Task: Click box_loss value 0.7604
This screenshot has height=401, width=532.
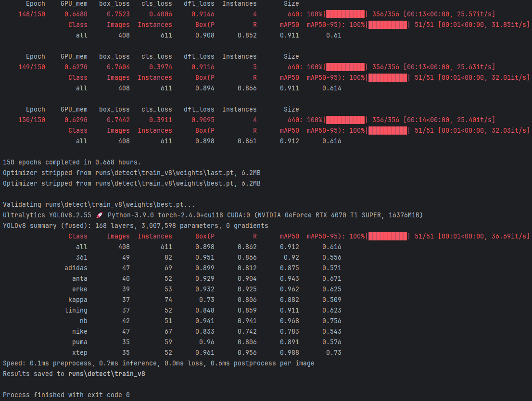Action: (x=118, y=67)
